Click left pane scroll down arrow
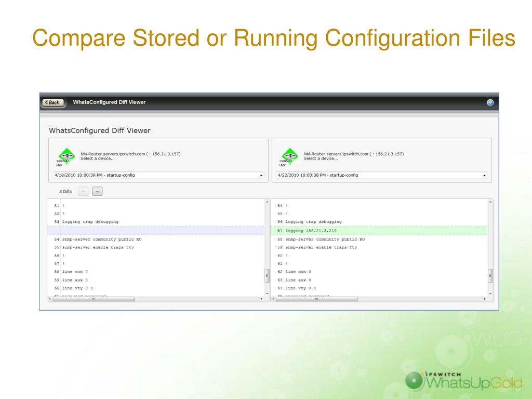This screenshot has height=399, width=532. 267,294
